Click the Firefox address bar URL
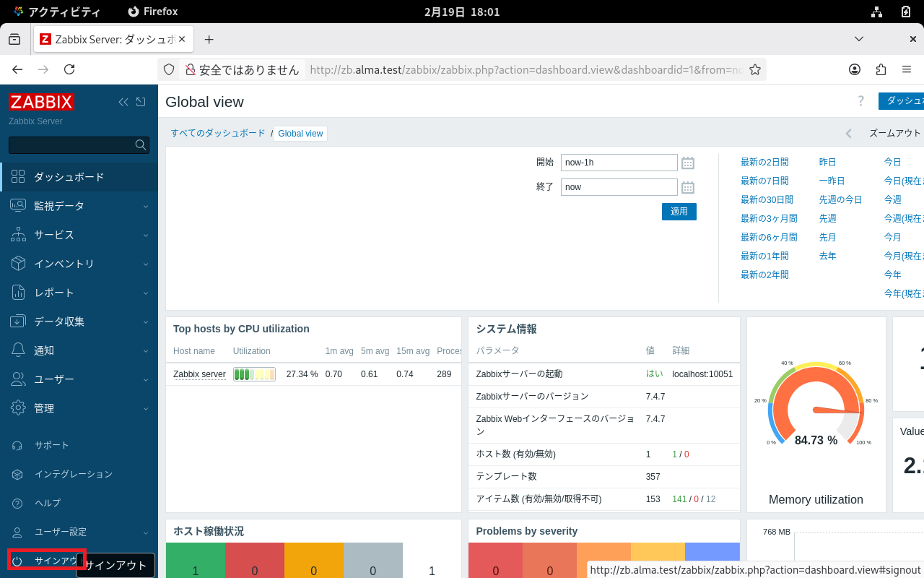Screen dimensions: 924x578 click(x=527, y=69)
